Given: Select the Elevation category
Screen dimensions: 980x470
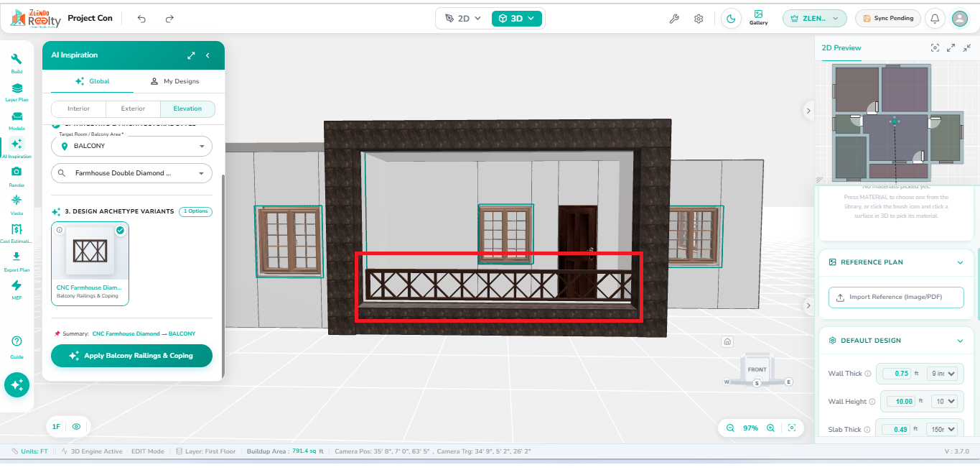Looking at the screenshot, I should coord(187,109).
